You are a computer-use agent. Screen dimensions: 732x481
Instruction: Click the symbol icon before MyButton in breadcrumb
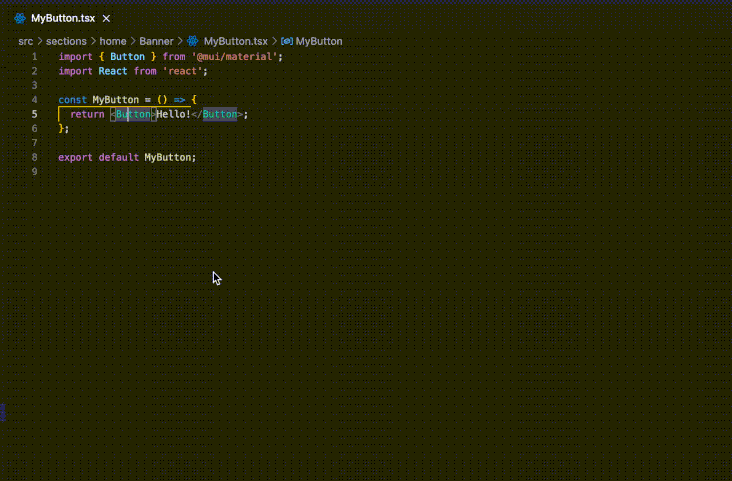tap(287, 41)
